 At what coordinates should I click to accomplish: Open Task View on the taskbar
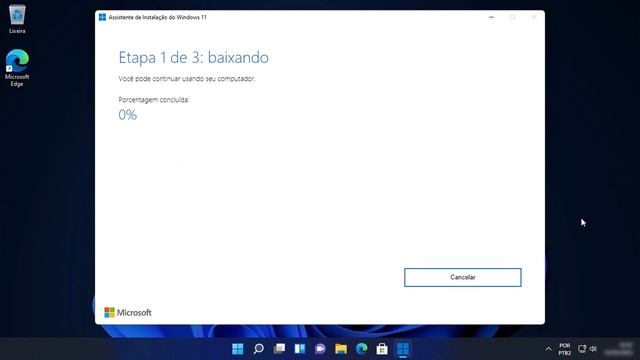279,349
